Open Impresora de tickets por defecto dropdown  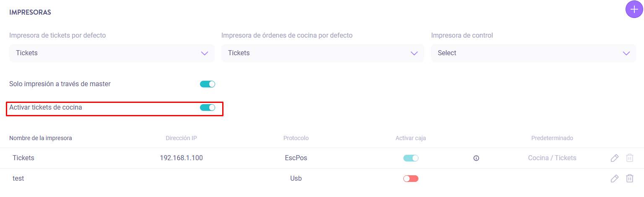pyautogui.click(x=112, y=53)
